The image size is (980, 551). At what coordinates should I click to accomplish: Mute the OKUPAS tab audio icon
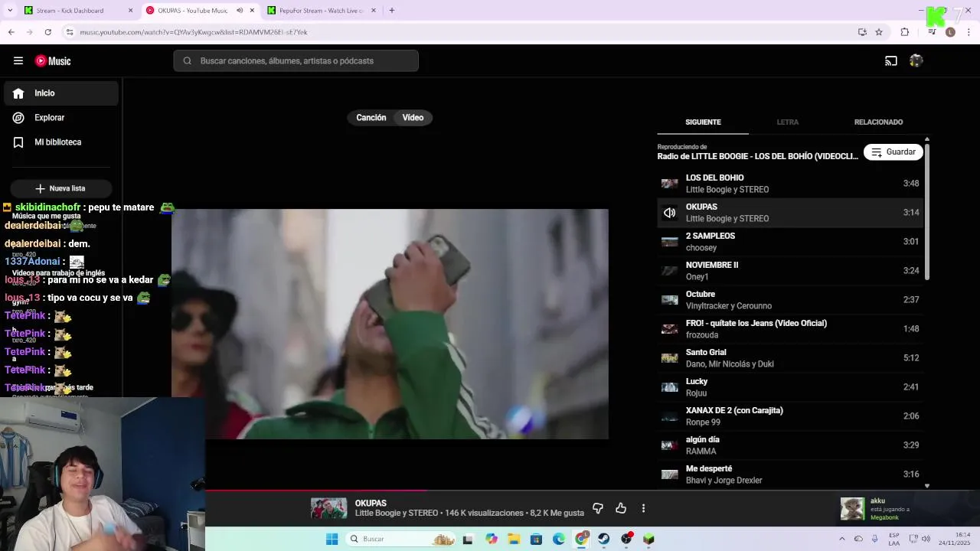[240, 11]
